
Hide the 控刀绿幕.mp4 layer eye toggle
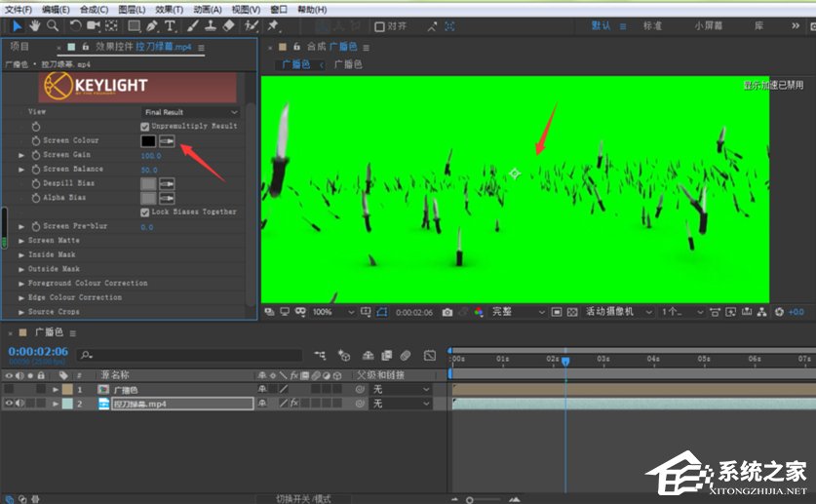click(9, 404)
